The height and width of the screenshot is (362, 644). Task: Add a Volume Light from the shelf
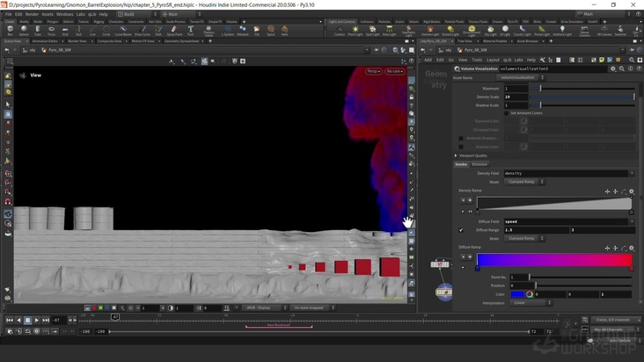click(x=430, y=31)
